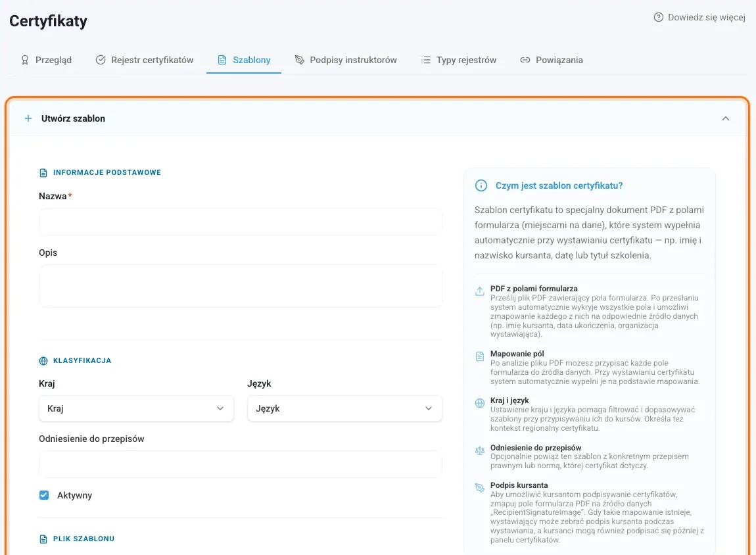This screenshot has width=756, height=555.
Task: Click the plus icon next to Utwórz szablon
Action: coord(28,118)
